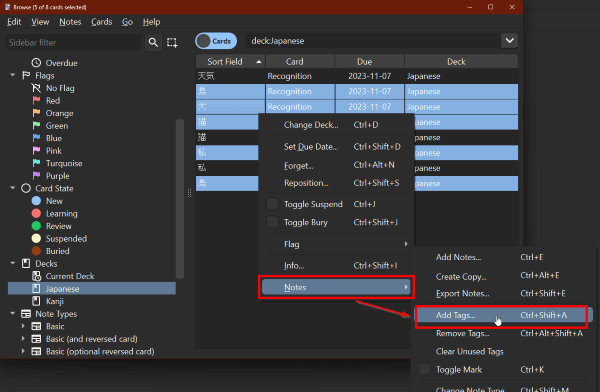Click the Sidebar filter input

(73, 42)
